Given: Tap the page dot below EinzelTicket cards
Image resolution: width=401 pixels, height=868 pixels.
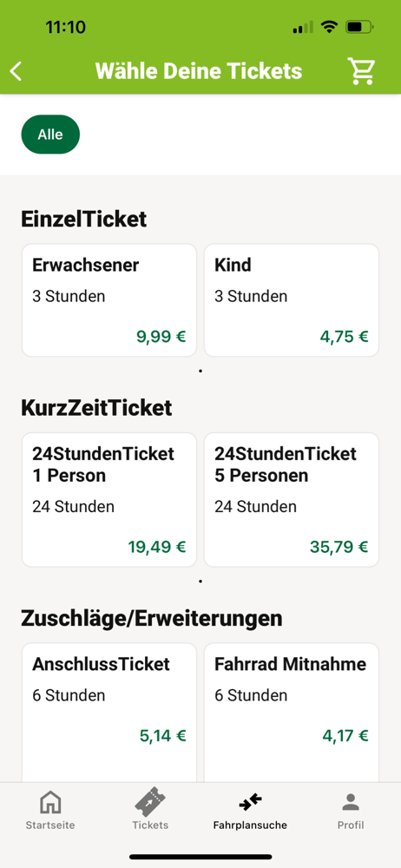Looking at the screenshot, I should 200,371.
